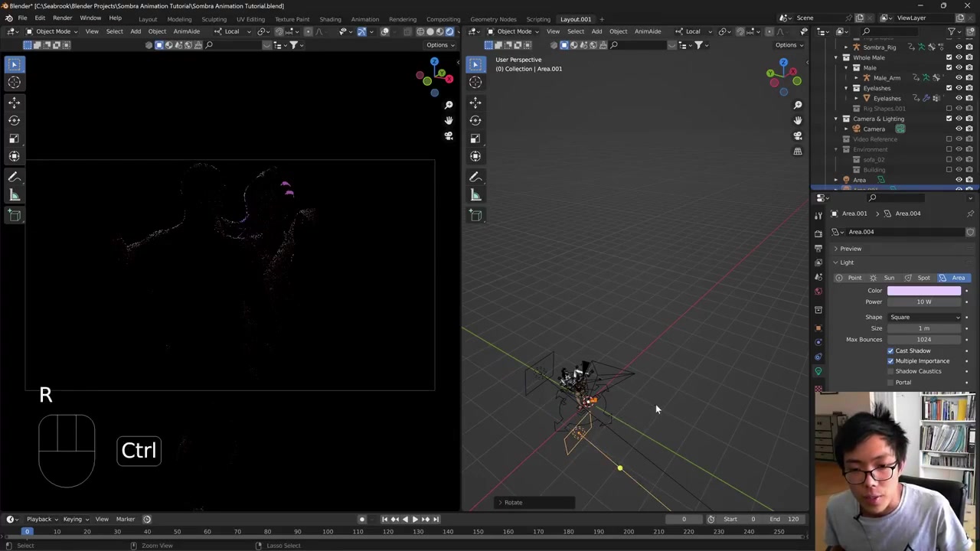This screenshot has height=551, width=980.
Task: Open the Object Mode dropdown in left viewport
Action: point(53,31)
